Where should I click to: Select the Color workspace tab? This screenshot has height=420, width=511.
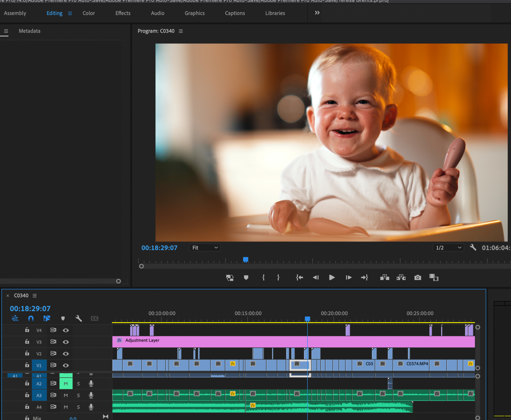[x=89, y=13]
